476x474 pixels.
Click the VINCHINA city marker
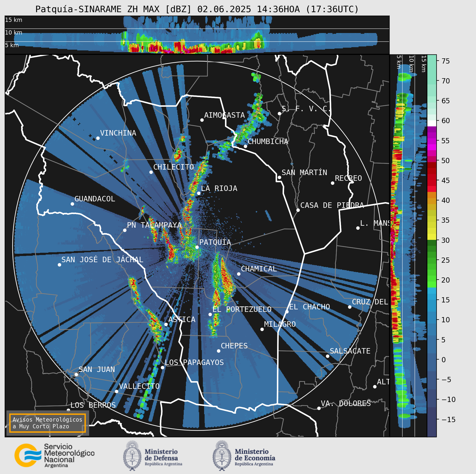(x=98, y=138)
